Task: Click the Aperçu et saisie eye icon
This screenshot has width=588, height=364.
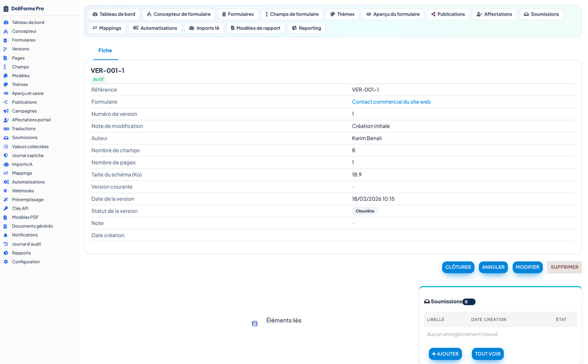Action: (x=6, y=93)
